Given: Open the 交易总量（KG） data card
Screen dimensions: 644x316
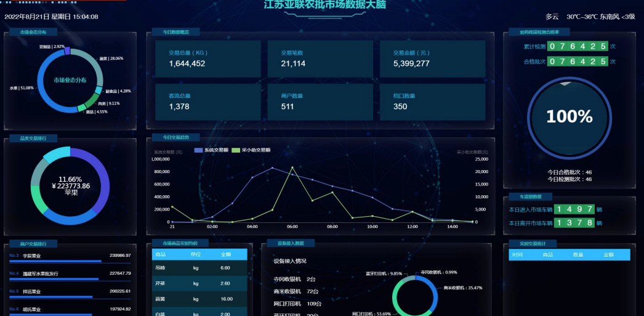Looking at the screenshot, I should (208, 59).
